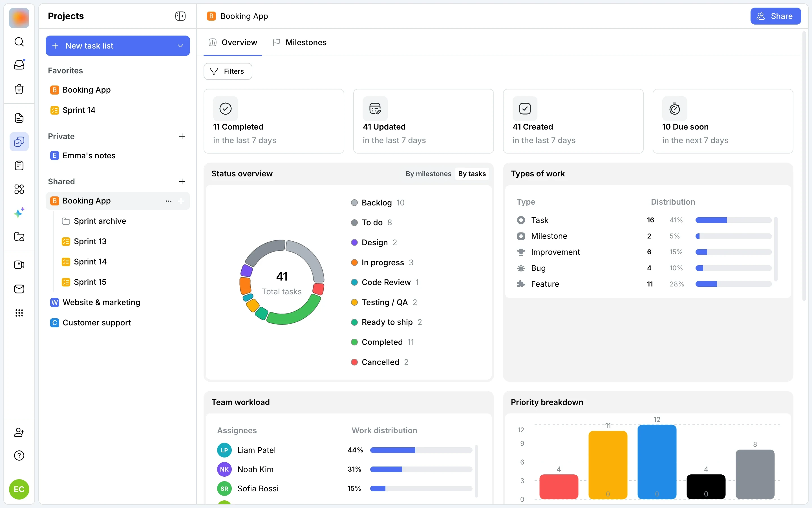Switch Status overview to By milestones
Viewport: 812px width, 508px height.
coord(429,174)
